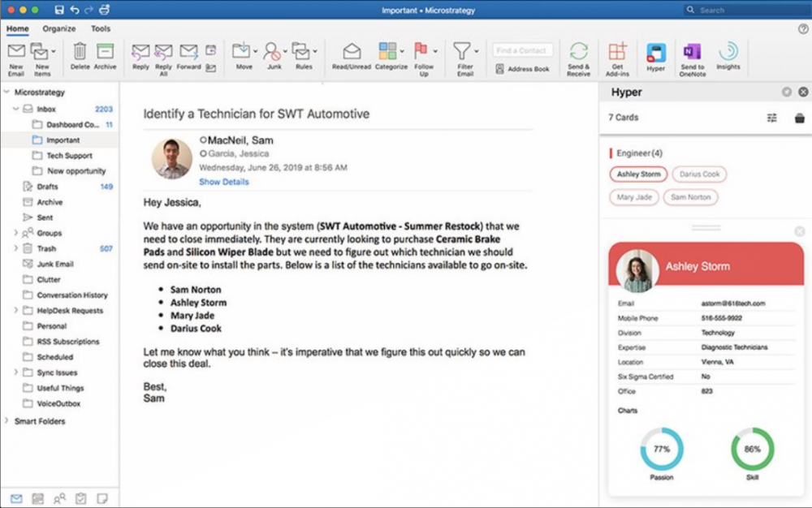This screenshot has height=508, width=812.
Task: Click Show Details link
Action: pyautogui.click(x=224, y=182)
